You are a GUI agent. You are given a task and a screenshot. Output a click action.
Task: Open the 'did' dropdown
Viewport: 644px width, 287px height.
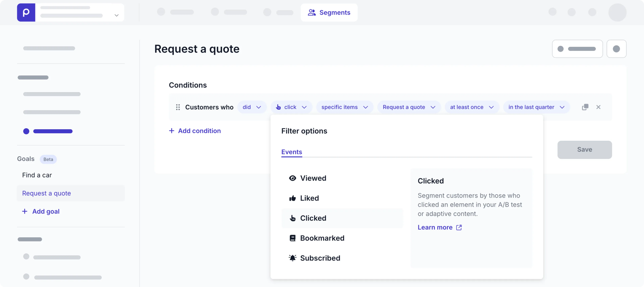(x=252, y=107)
